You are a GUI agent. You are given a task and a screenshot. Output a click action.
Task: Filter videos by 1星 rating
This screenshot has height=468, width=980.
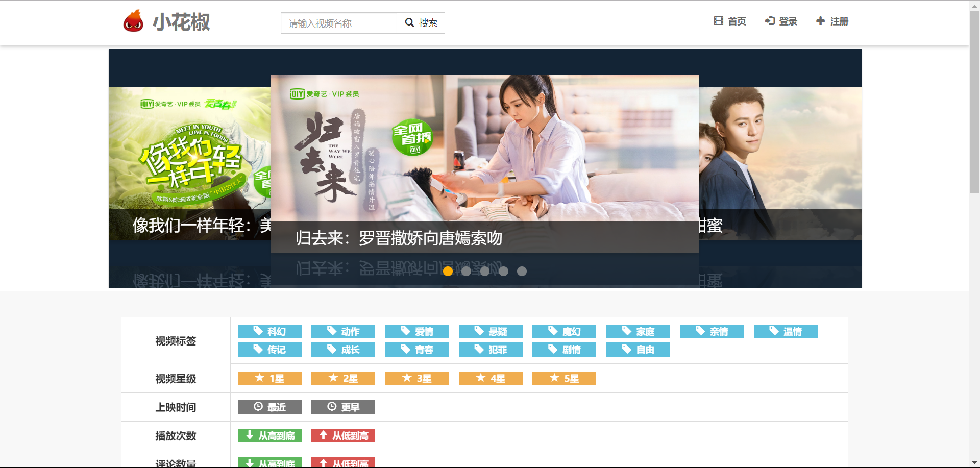pyautogui.click(x=269, y=378)
